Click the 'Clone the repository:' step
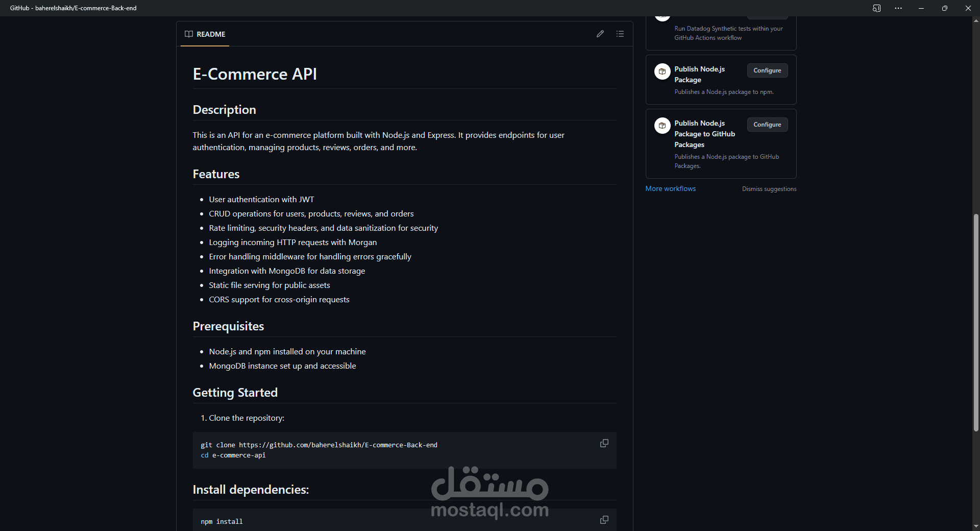 coord(247,418)
